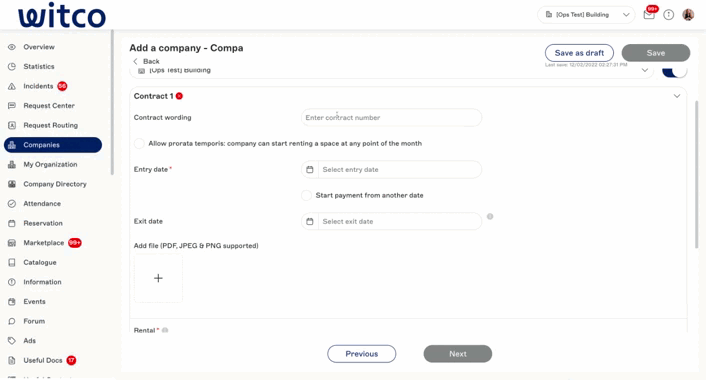Click the Statistics pie chart icon
The height and width of the screenshot is (380, 706).
pyautogui.click(x=12, y=67)
